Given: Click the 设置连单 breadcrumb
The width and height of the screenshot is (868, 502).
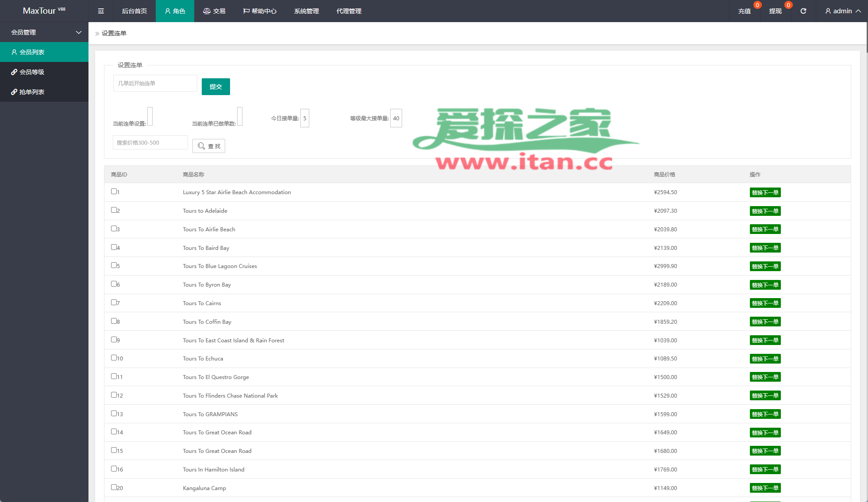Looking at the screenshot, I should click(114, 33).
